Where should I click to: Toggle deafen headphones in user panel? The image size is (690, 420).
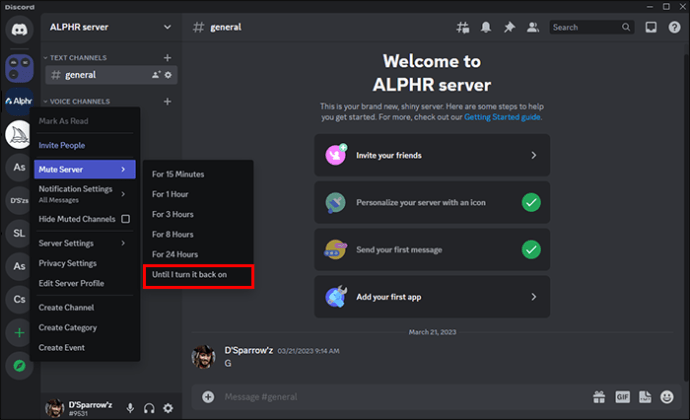(x=149, y=408)
